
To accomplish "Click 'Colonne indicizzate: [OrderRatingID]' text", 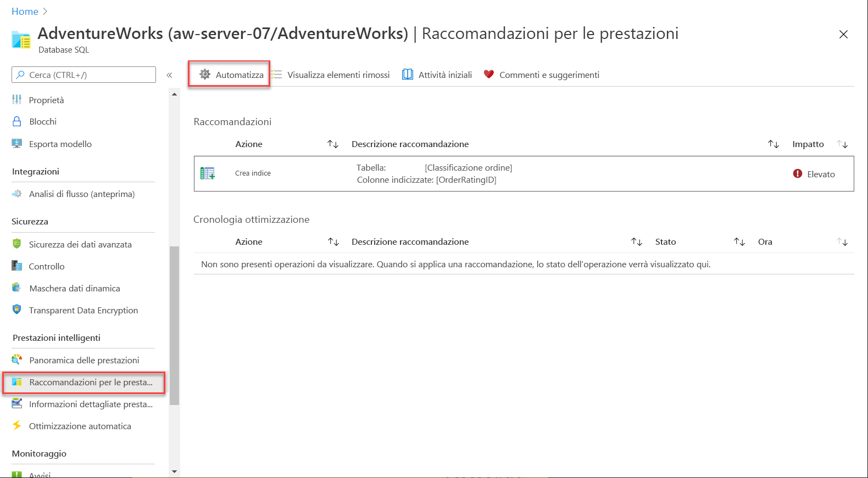I will pos(426,179).
